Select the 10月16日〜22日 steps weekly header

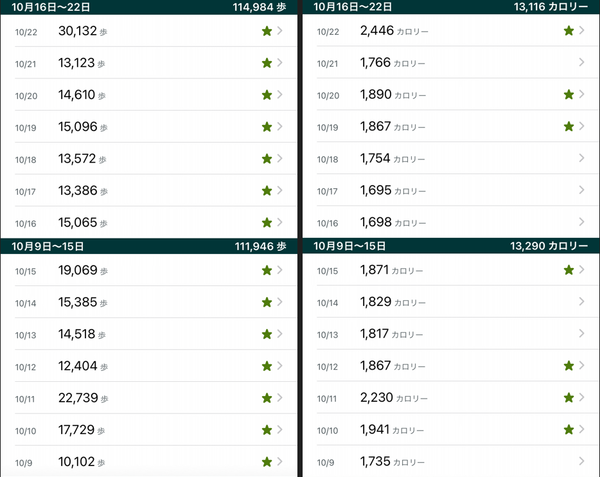click(x=149, y=7)
